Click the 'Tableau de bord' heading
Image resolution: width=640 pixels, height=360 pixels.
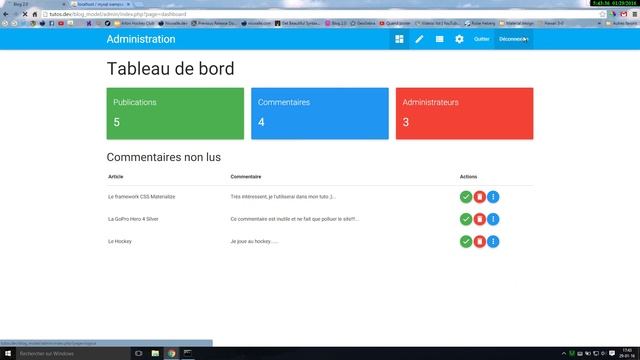171,69
